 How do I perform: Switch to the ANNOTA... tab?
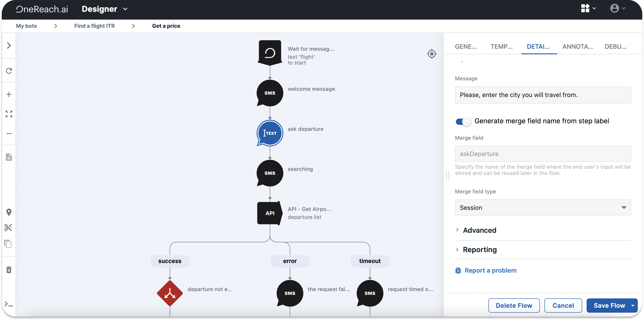pos(577,47)
